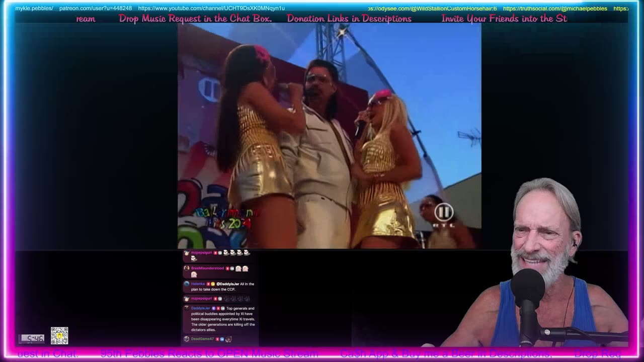Open Halenka's chat avatar
Screen dimensions: 644x362
pos(187,284)
